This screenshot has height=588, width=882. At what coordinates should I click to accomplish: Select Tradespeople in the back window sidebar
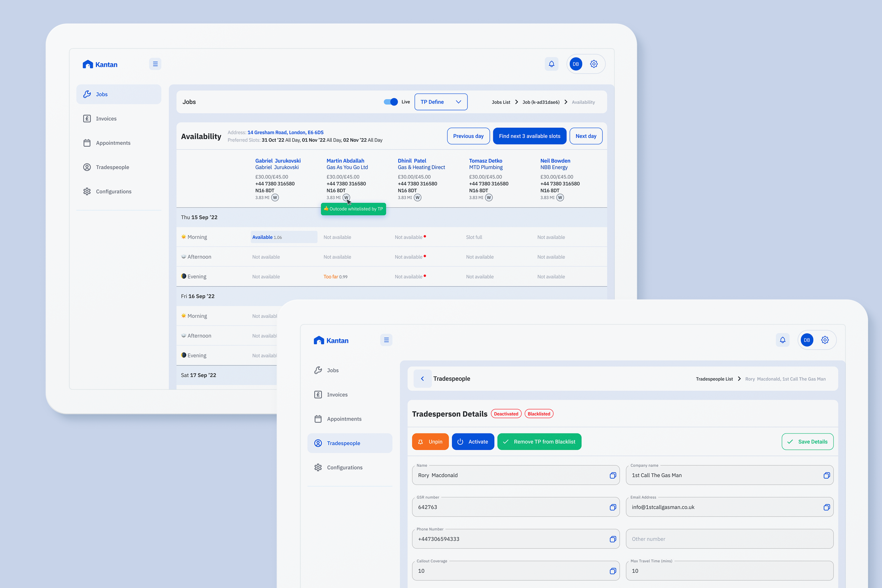(119, 167)
